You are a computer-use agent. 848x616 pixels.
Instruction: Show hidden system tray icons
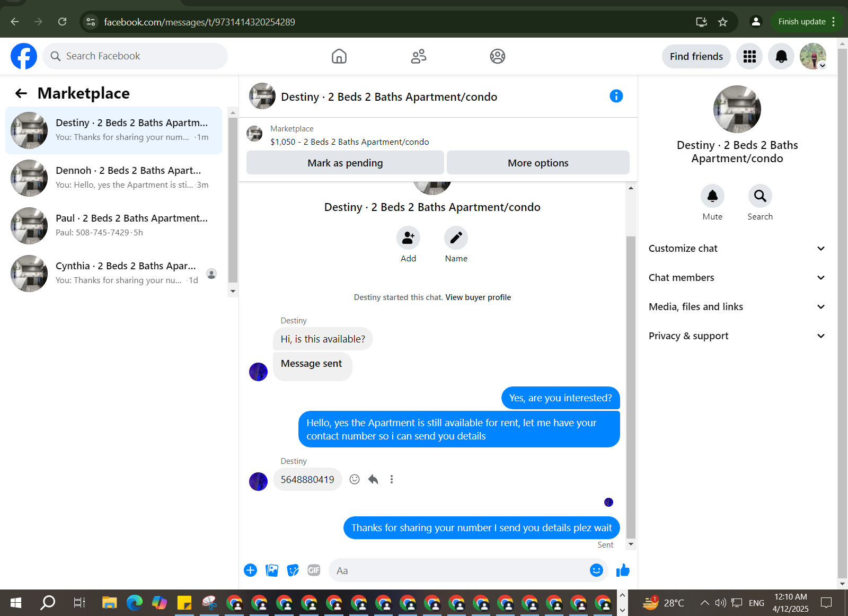pyautogui.click(x=704, y=603)
